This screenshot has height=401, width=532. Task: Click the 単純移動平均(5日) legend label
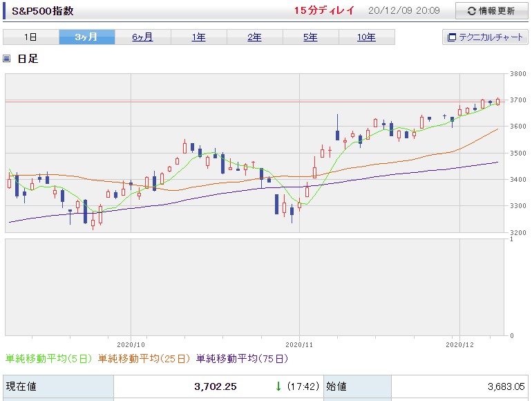click(x=49, y=359)
